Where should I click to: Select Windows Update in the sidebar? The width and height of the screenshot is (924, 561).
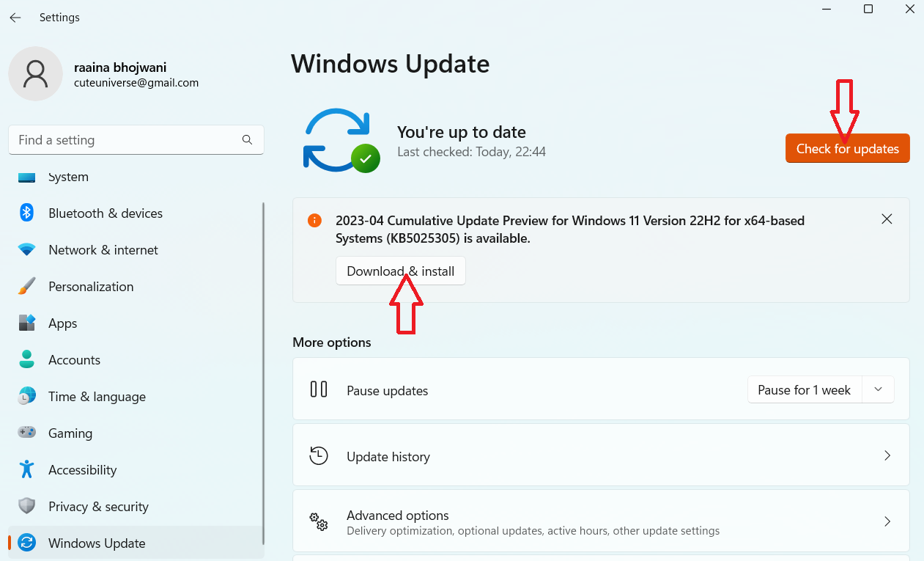pos(97,543)
